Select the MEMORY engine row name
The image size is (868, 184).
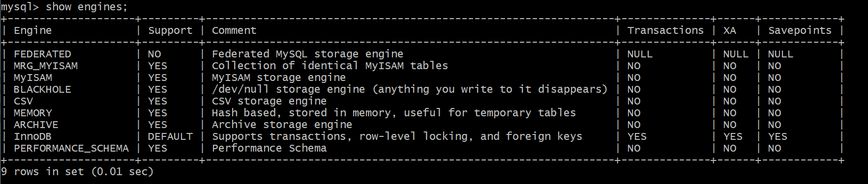[33, 113]
